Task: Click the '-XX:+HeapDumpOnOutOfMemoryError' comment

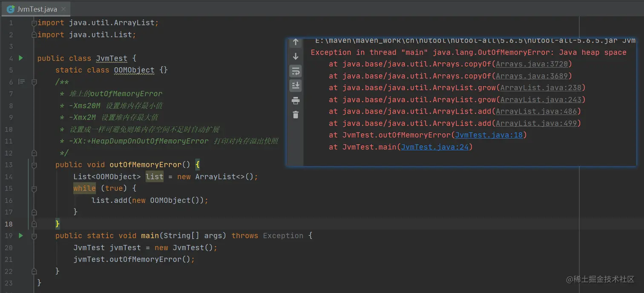Action: (x=169, y=141)
